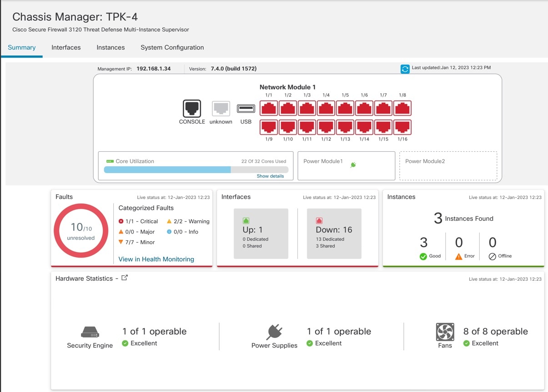Image resolution: width=548 pixels, height=392 pixels.
Task: Click the Core Utilization progress bar
Action: click(x=196, y=170)
